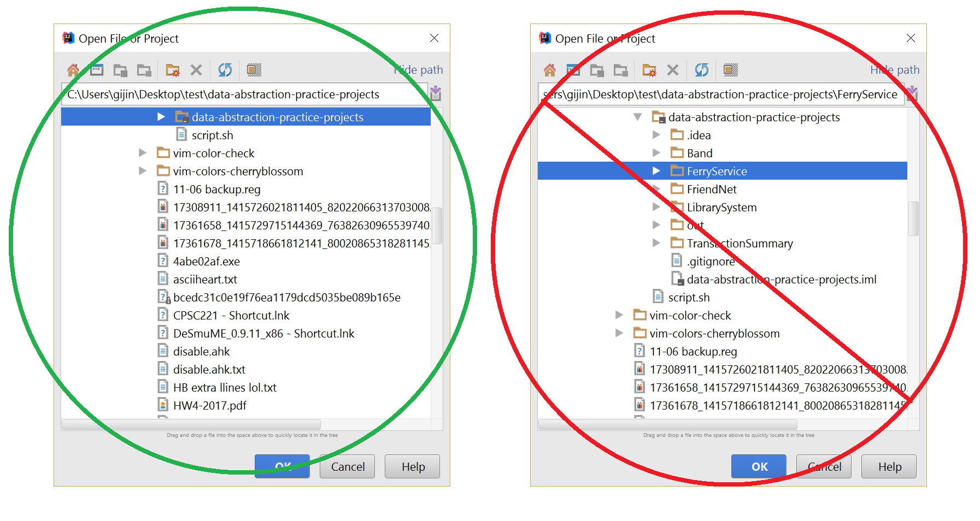Image resolution: width=980 pixels, height=521 pixels.
Task: Expand the TransactionSummary folder arrow
Action: [656, 243]
